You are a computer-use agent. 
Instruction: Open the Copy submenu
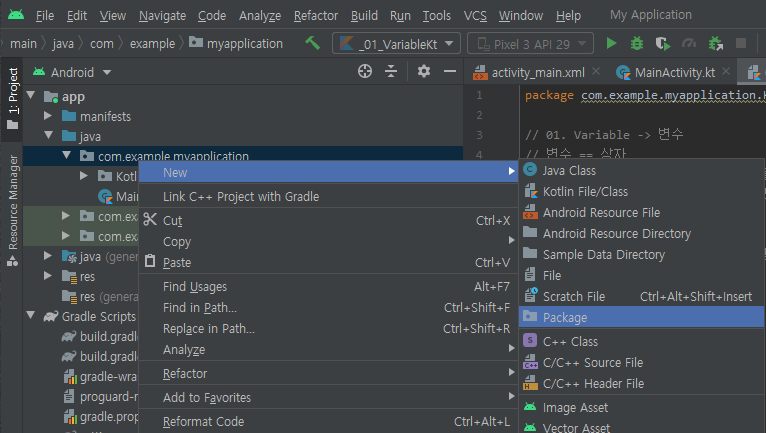click(328, 241)
